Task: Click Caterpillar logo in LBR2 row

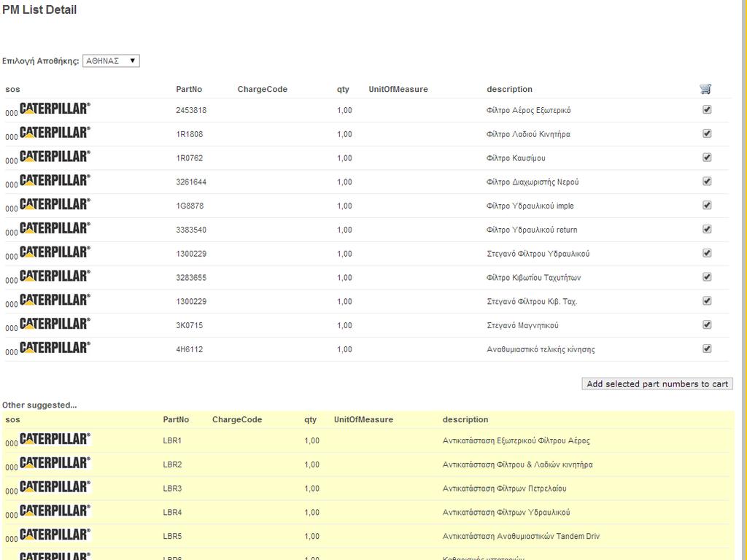Action: [x=55, y=463]
